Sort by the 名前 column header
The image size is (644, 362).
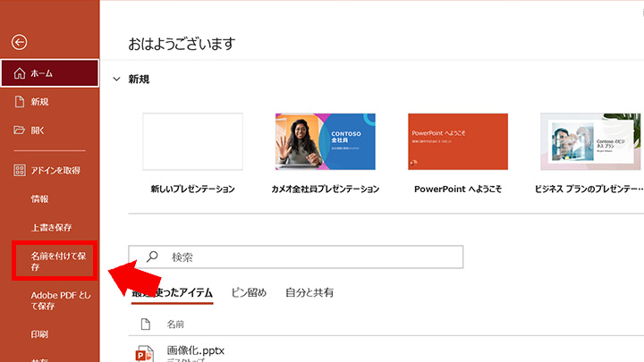click(x=175, y=324)
